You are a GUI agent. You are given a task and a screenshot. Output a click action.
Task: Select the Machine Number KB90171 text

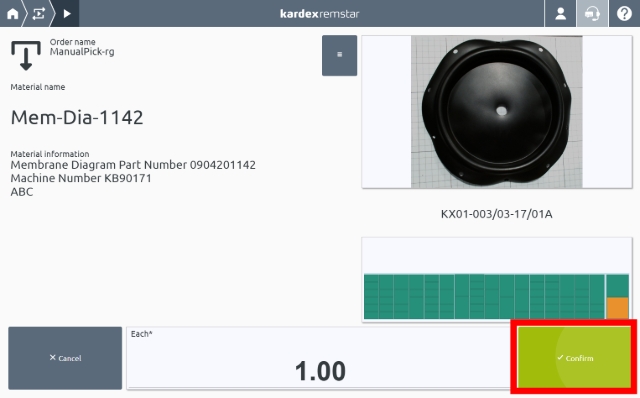click(81, 178)
